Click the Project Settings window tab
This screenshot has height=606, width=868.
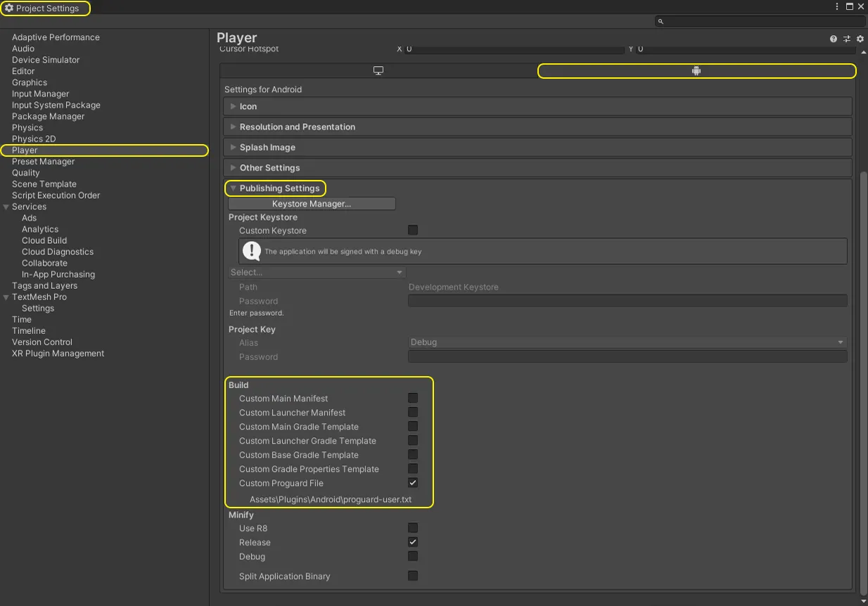46,8
